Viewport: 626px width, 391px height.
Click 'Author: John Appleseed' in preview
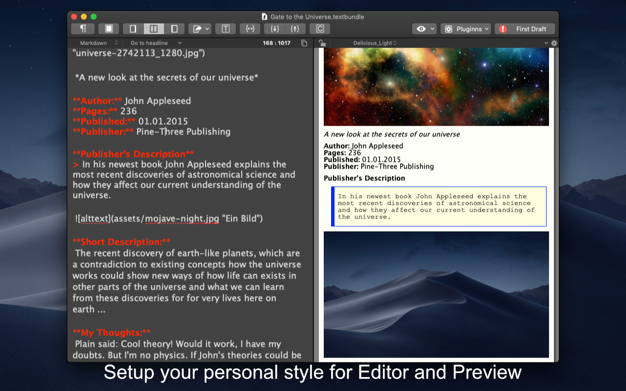[x=363, y=146]
